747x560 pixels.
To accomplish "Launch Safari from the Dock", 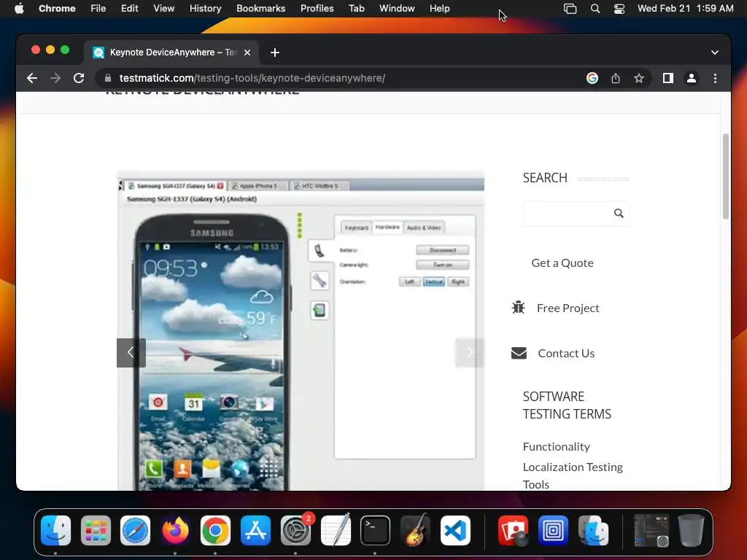I will [135, 530].
